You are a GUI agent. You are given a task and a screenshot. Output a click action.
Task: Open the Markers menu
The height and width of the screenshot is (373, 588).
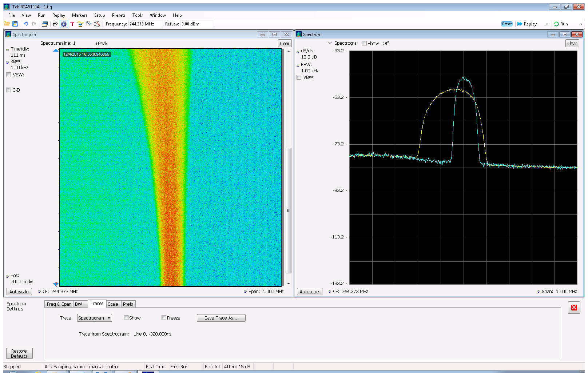pos(80,15)
